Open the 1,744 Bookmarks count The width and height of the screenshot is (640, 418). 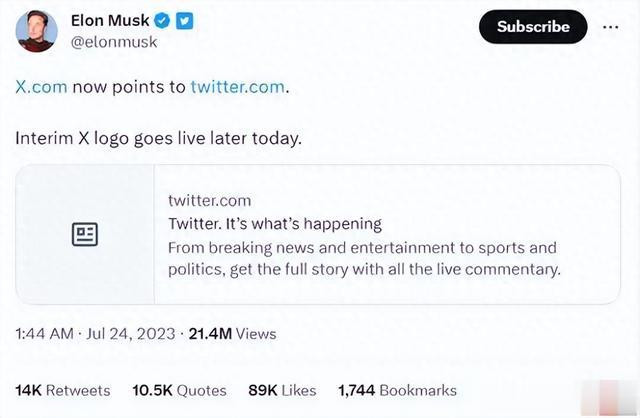click(x=398, y=391)
